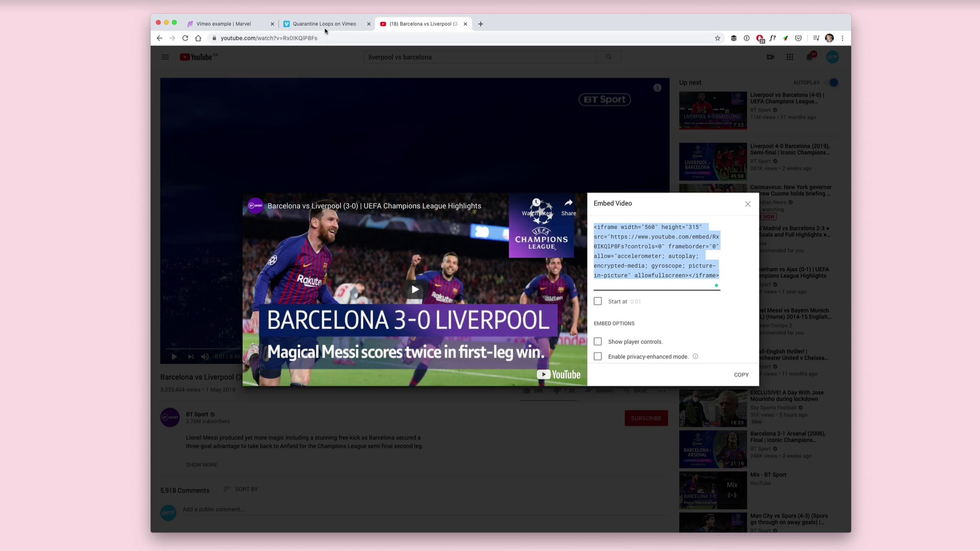This screenshot has height=551, width=980.
Task: Open Liverpool vs Barcelona (4-0) thumbnail
Action: [x=713, y=110]
